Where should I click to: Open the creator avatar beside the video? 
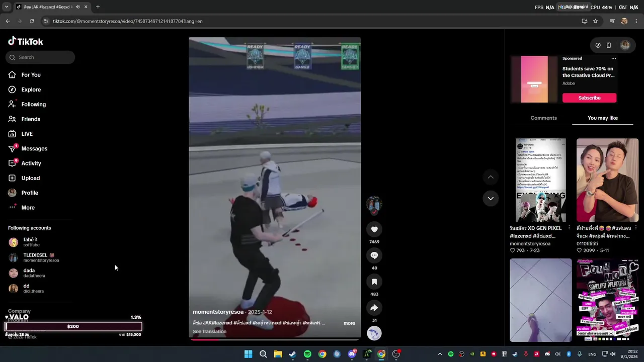[374, 205]
